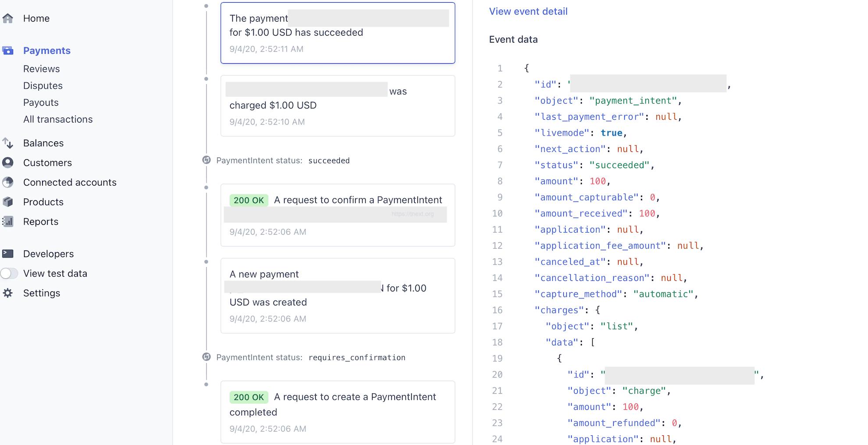Open Reviews under Payments
868x445 pixels.
pyautogui.click(x=41, y=69)
